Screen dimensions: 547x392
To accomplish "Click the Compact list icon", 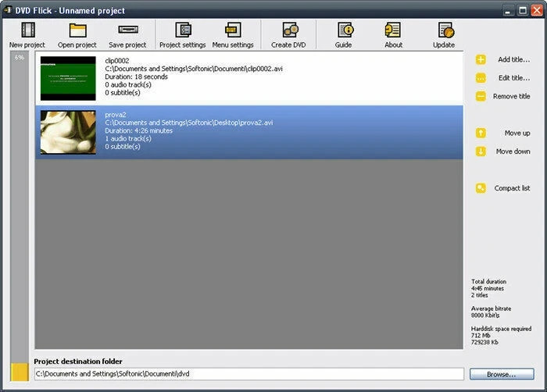I will (x=481, y=188).
